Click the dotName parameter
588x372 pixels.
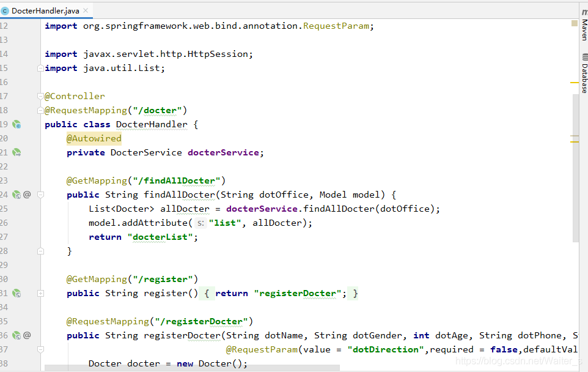pos(284,335)
